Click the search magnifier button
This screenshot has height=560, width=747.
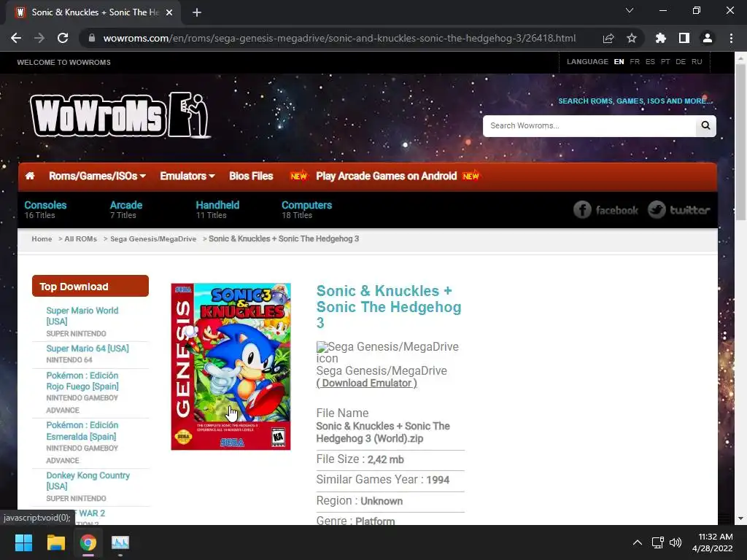pyautogui.click(x=705, y=125)
